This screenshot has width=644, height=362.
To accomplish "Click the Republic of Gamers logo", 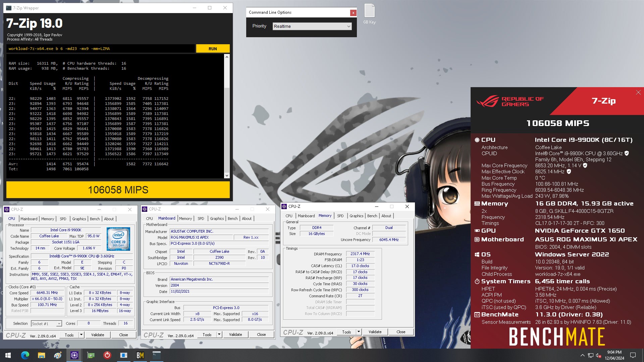I will click(509, 102).
